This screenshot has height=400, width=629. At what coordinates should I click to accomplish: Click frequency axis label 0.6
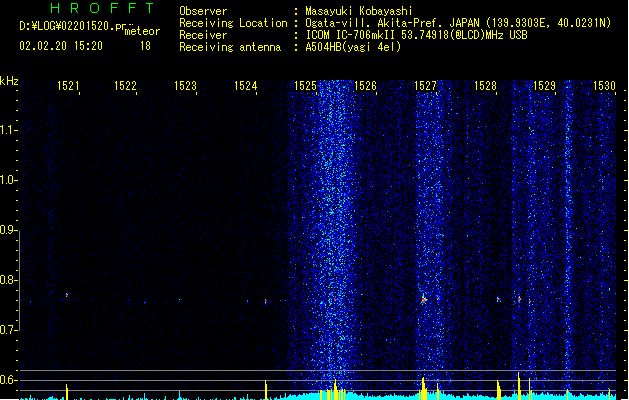coord(8,380)
